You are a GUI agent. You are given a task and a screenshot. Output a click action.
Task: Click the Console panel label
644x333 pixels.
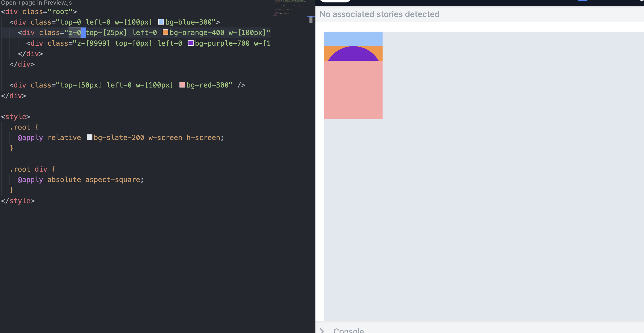349,330
